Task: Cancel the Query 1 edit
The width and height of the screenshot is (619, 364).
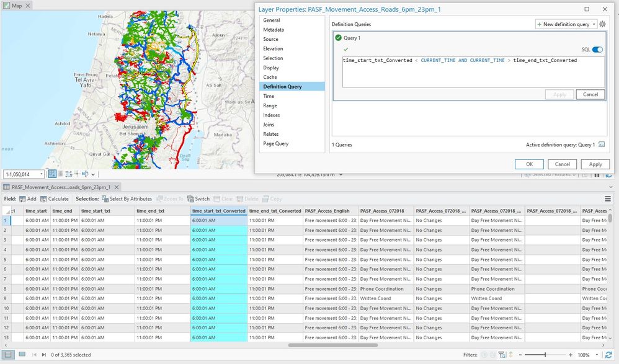Action: coord(590,94)
